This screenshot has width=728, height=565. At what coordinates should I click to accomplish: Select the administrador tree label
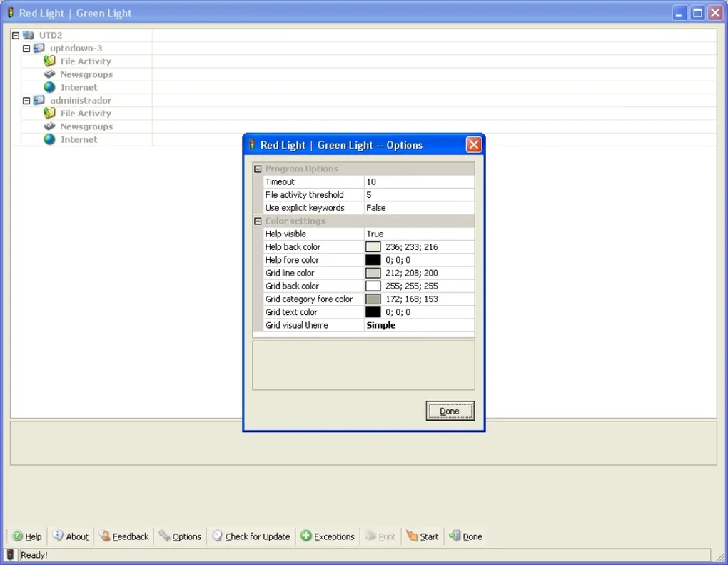coord(81,101)
